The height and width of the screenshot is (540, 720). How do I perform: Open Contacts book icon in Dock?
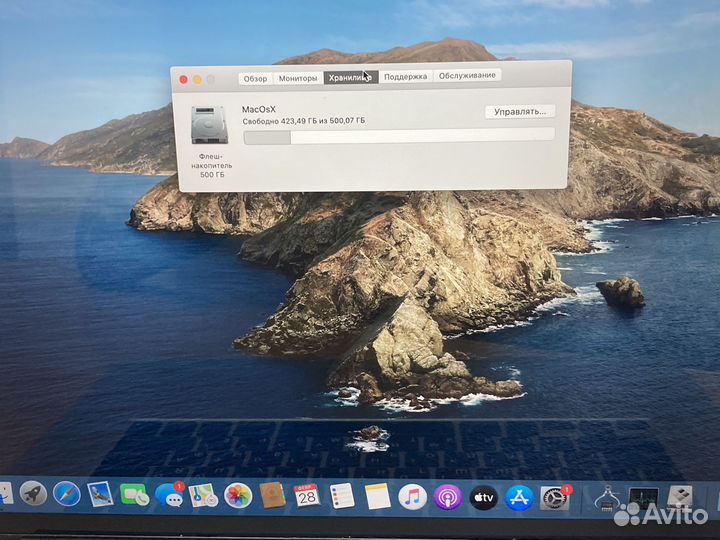pos(272,496)
